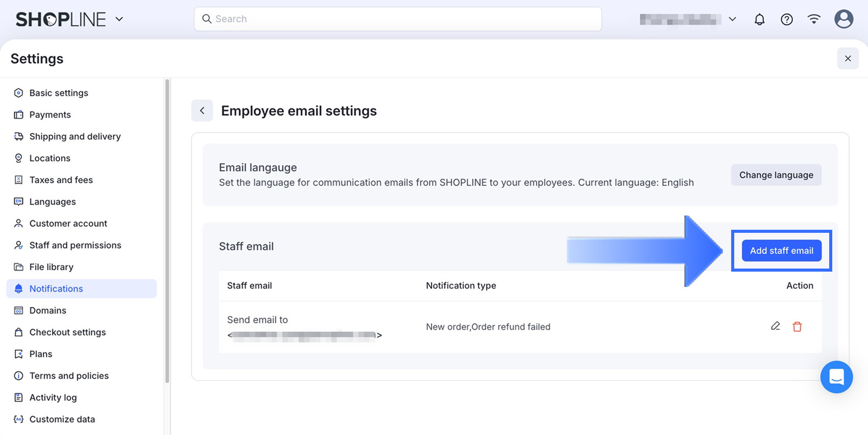Expand the SHOPLINE logo dropdown
The width and height of the screenshot is (868, 435).
pos(119,19)
